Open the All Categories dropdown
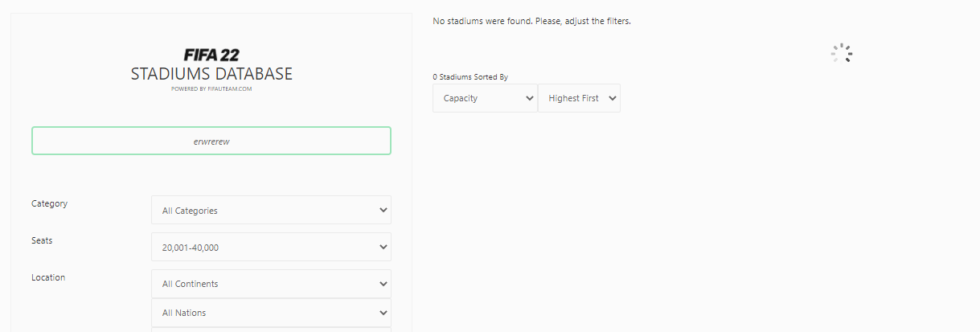980x332 pixels. pyautogui.click(x=271, y=210)
